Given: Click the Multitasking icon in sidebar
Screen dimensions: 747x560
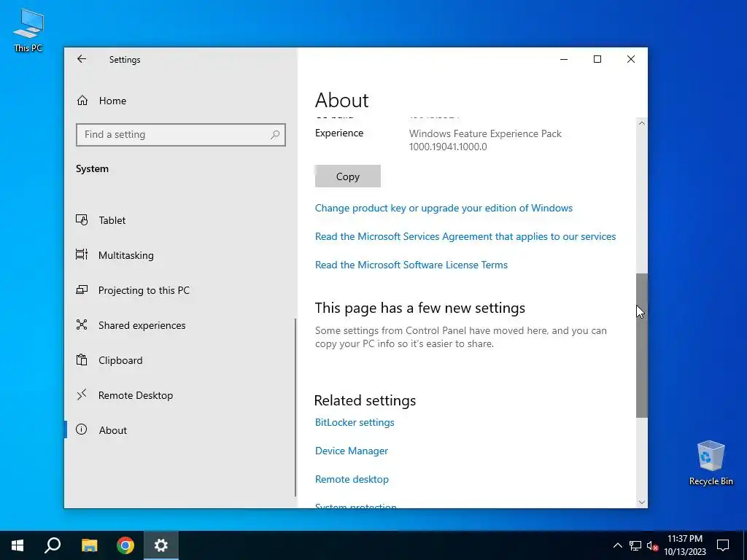Looking at the screenshot, I should coord(82,254).
